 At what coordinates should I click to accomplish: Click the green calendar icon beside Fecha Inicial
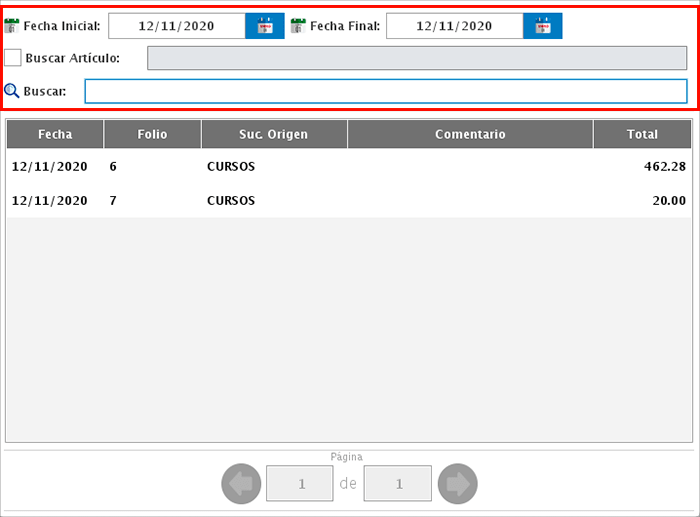click(12, 26)
